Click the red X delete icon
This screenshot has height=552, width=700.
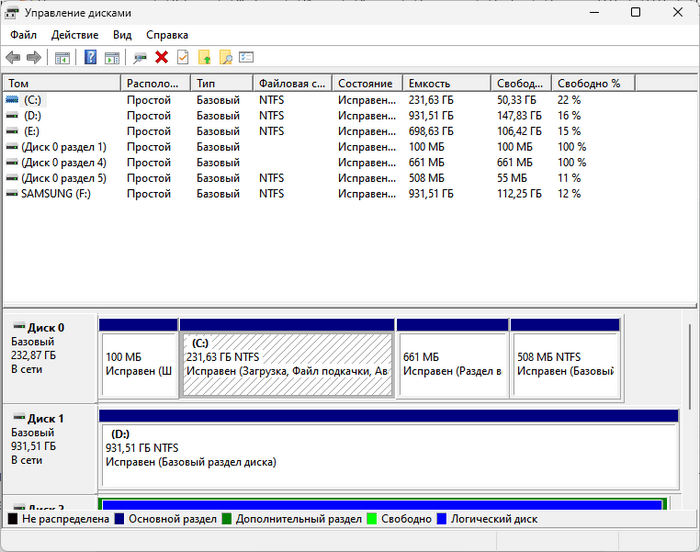click(x=161, y=58)
